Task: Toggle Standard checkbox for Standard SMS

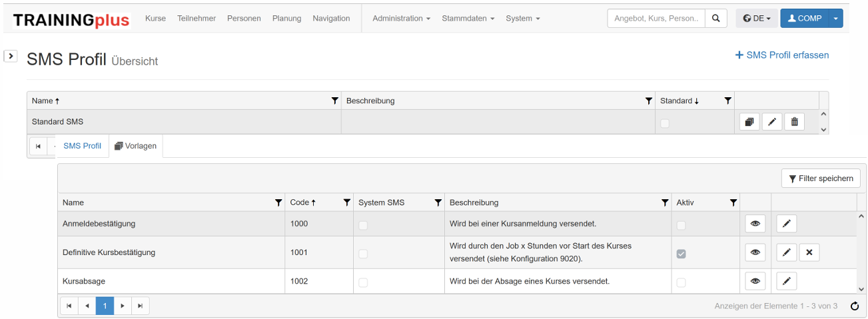Action: point(665,123)
